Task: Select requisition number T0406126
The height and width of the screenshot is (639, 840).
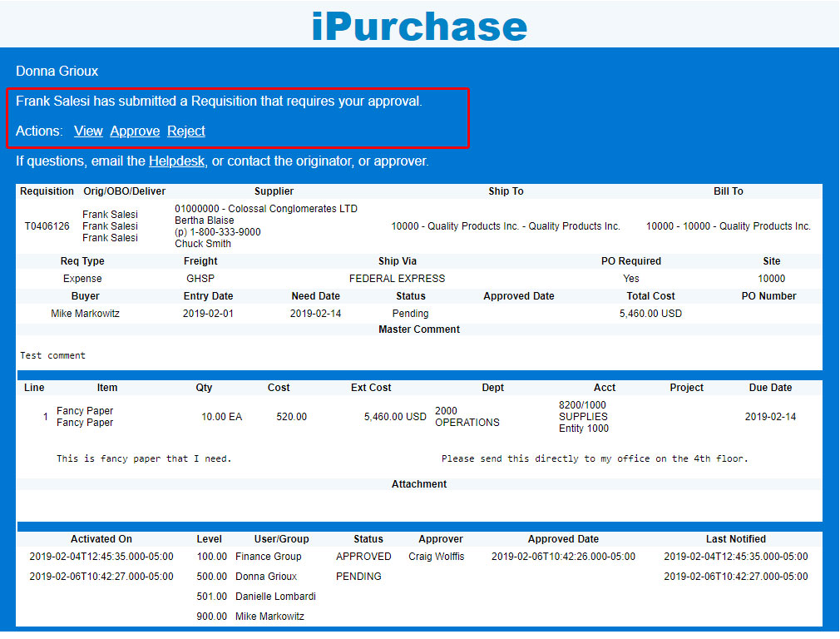Action: tap(47, 226)
